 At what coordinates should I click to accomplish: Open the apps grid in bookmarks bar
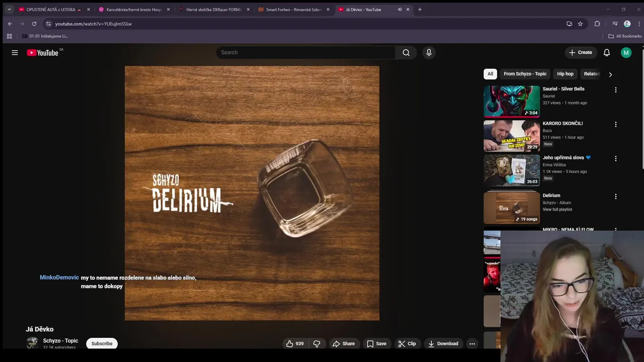(9, 36)
